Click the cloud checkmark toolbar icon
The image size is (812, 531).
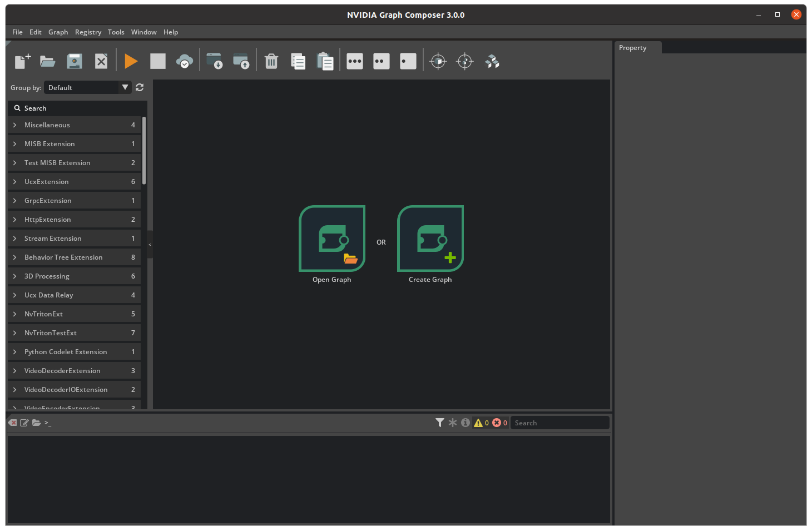[x=185, y=61]
